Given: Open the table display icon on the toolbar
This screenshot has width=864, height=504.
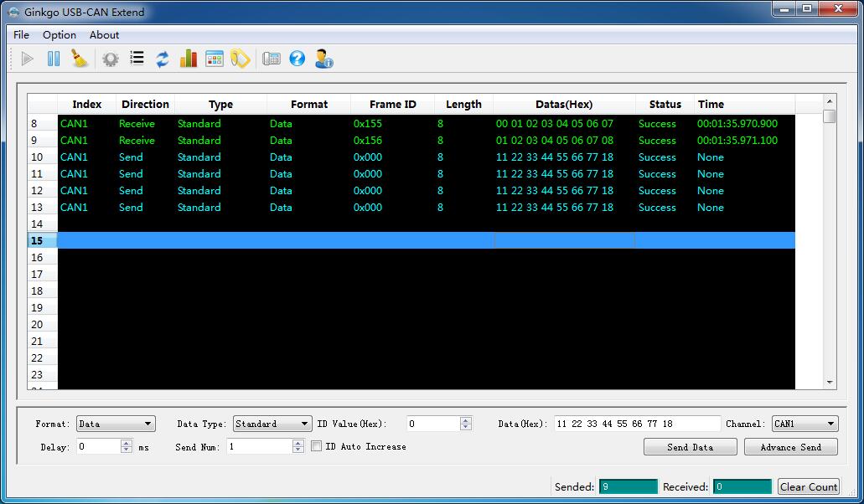Looking at the screenshot, I should (215, 58).
